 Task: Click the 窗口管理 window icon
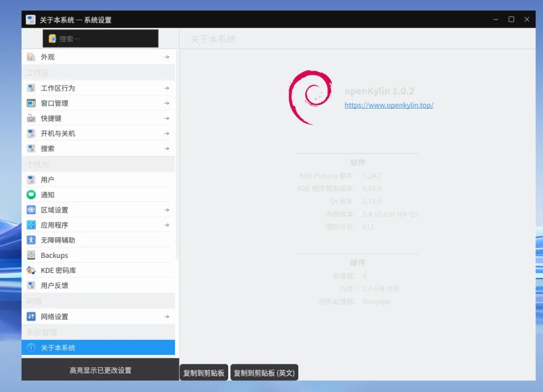pyautogui.click(x=31, y=103)
